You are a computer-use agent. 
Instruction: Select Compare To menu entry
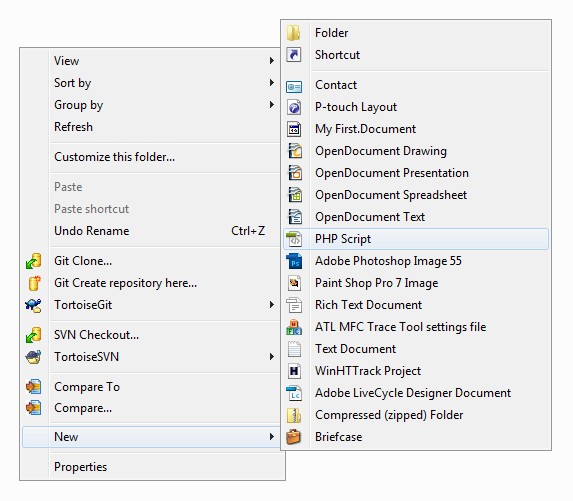click(152, 387)
